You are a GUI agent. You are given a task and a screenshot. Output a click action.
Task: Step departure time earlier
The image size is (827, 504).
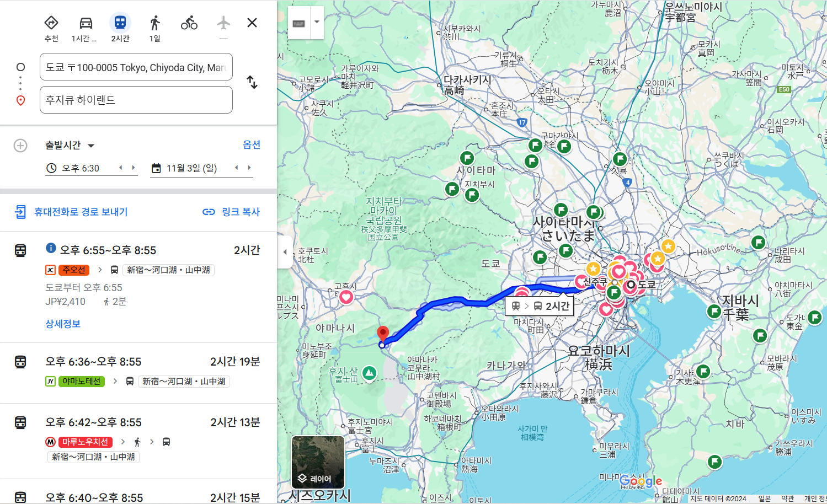point(121,168)
